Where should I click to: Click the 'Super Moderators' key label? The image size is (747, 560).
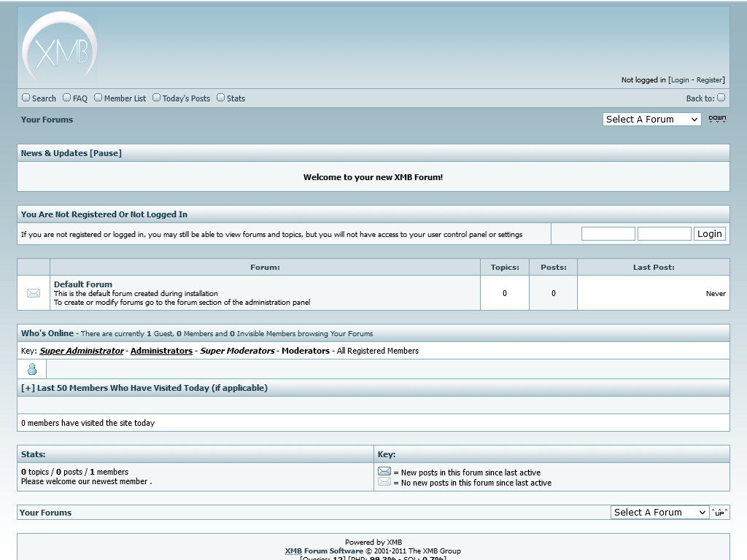coord(237,351)
